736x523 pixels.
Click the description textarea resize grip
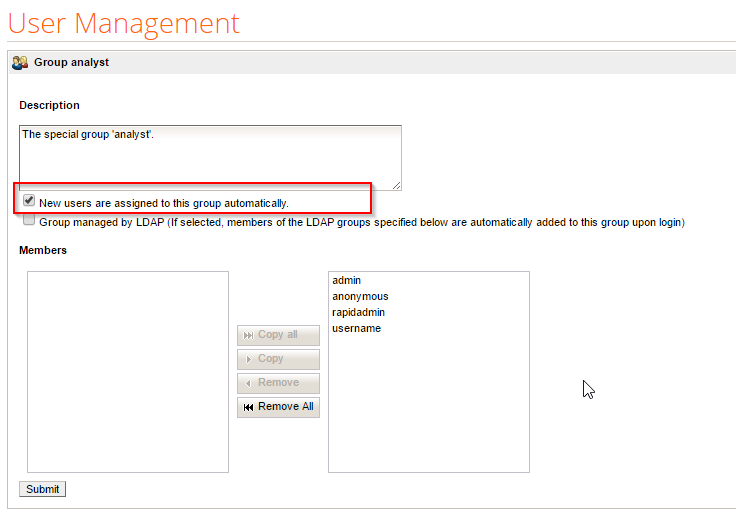pos(397,185)
